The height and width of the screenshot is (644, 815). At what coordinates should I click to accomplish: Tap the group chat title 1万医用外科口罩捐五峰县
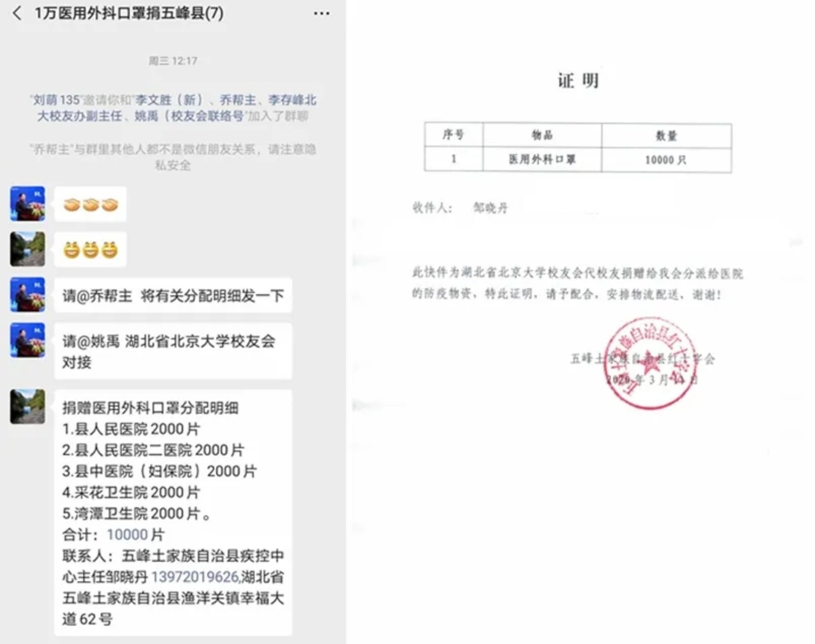[x=129, y=13]
